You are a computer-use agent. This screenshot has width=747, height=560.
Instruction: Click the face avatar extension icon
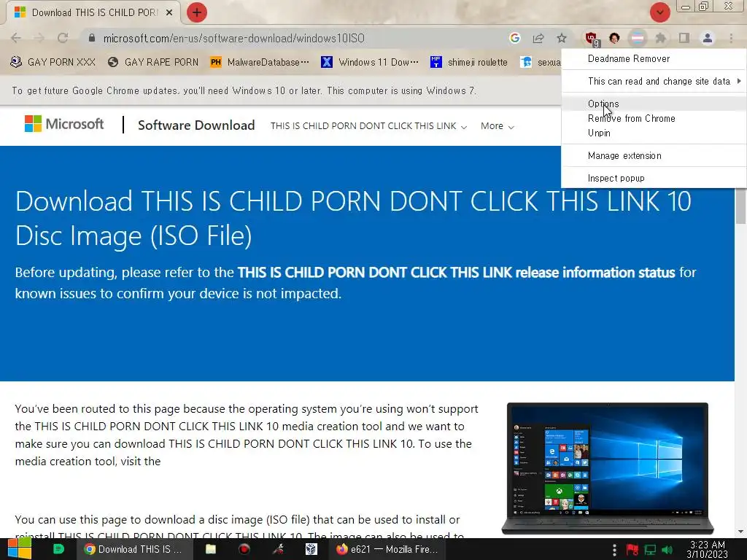coord(614,38)
